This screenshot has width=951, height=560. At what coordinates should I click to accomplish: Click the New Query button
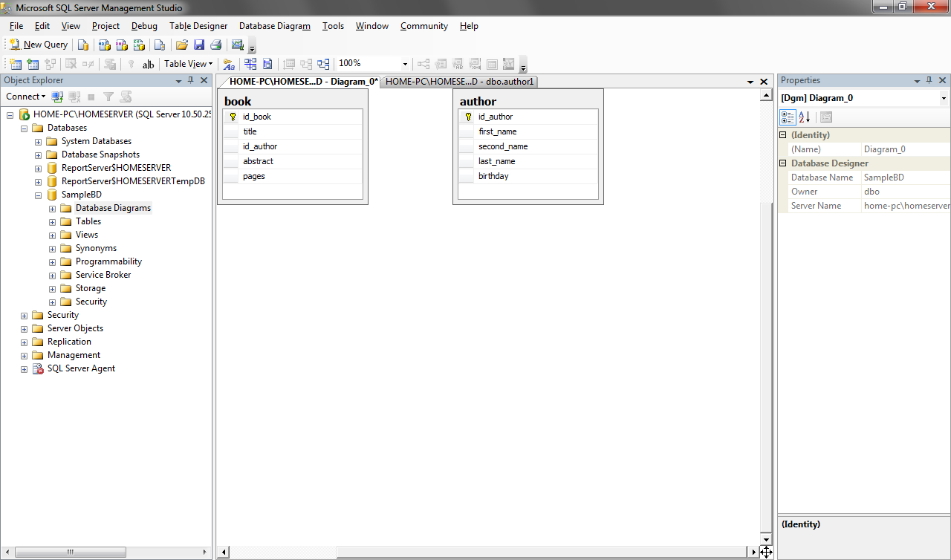(x=39, y=45)
